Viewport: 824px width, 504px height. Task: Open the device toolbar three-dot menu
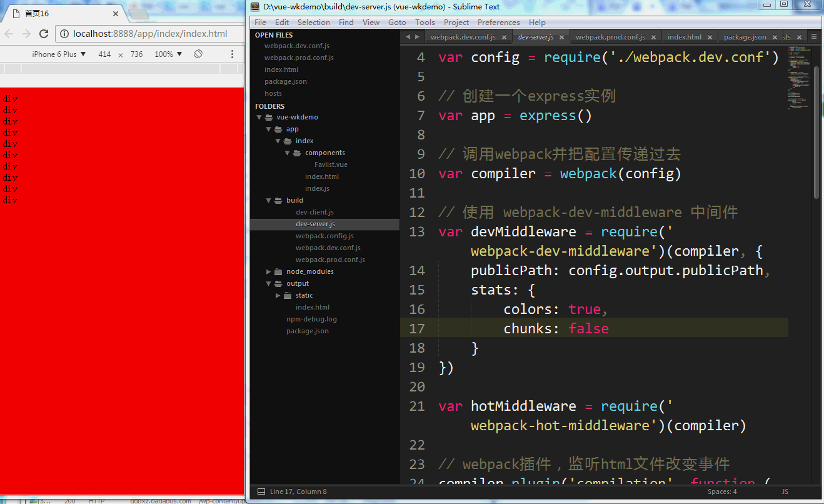coord(232,54)
